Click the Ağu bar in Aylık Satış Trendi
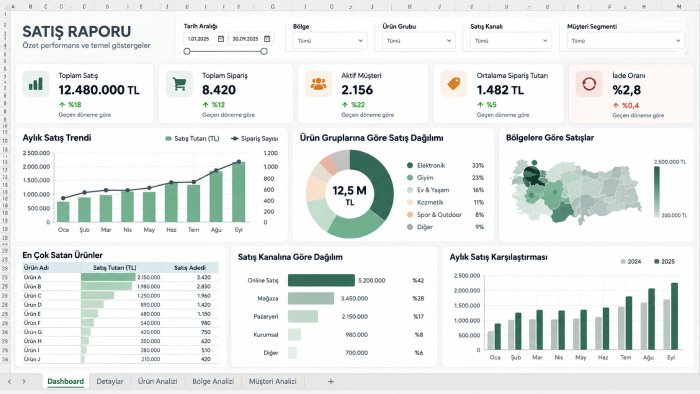The image size is (700, 394). [x=216, y=197]
